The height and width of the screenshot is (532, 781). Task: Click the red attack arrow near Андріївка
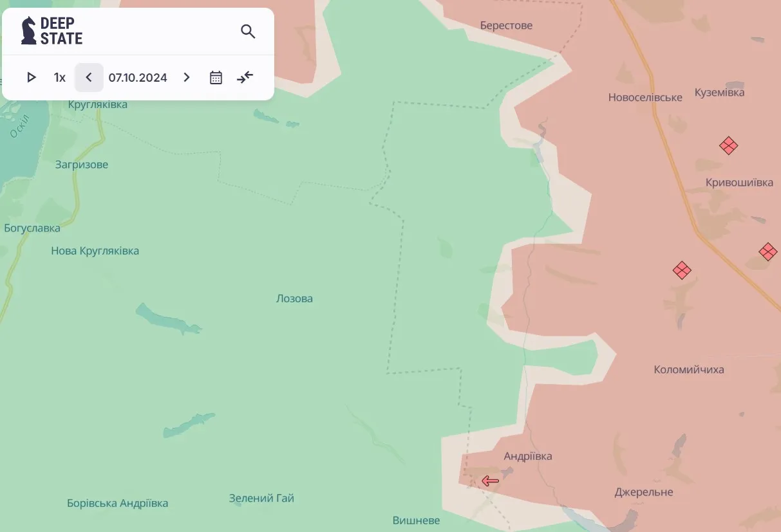point(490,481)
